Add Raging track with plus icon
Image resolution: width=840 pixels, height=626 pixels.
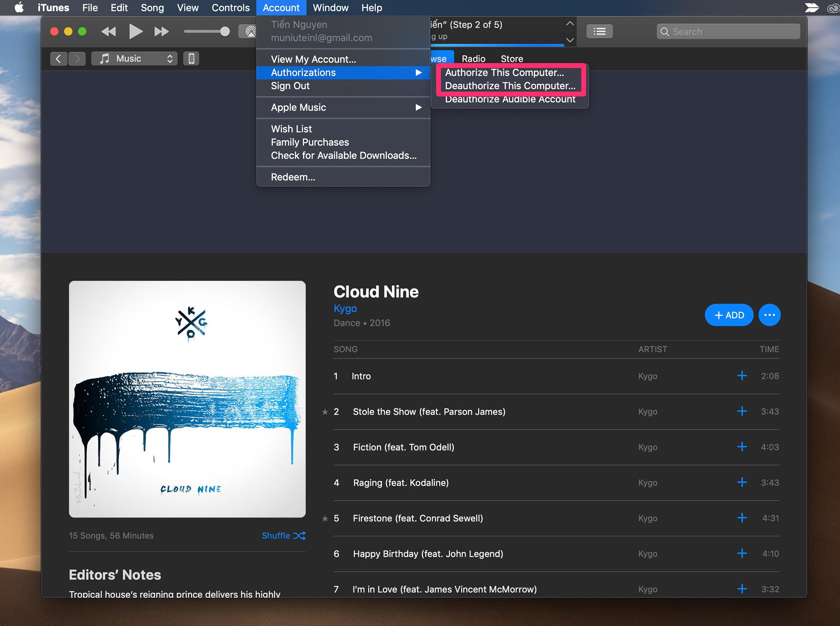point(742,482)
